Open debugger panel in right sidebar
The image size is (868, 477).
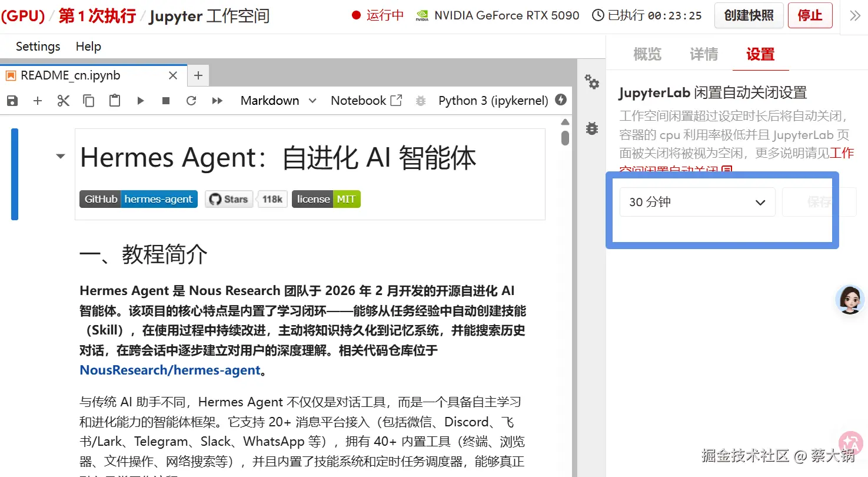click(591, 128)
